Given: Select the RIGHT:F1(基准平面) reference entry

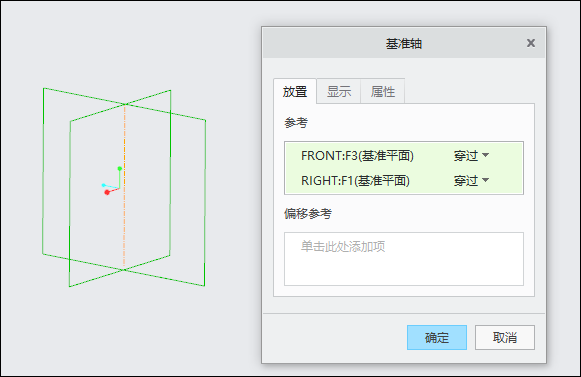Looking at the screenshot, I should 355,181.
